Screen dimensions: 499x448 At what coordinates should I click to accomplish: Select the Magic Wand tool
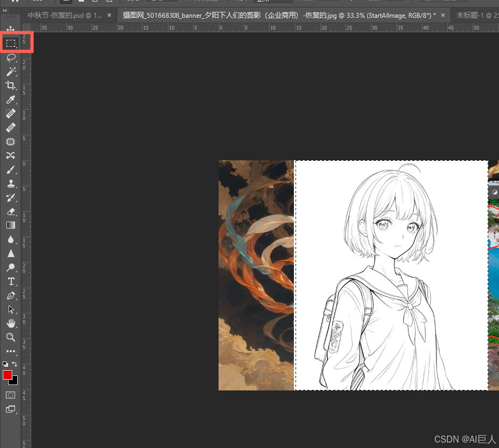click(11, 72)
